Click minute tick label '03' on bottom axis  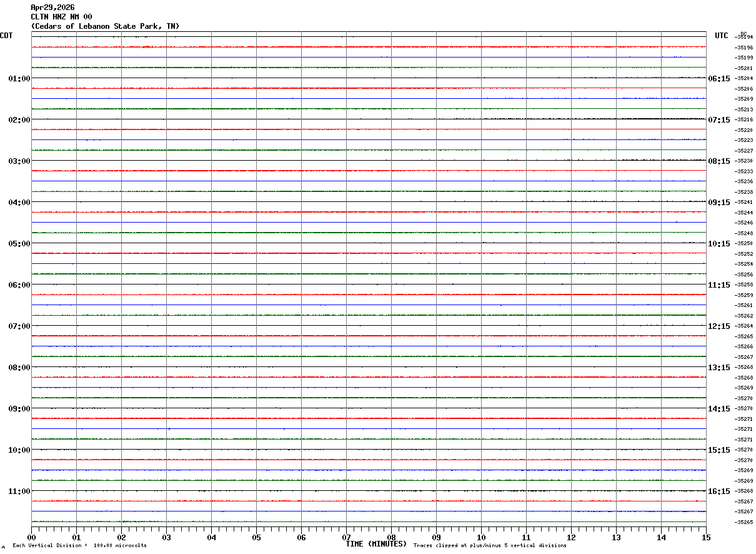click(x=166, y=538)
